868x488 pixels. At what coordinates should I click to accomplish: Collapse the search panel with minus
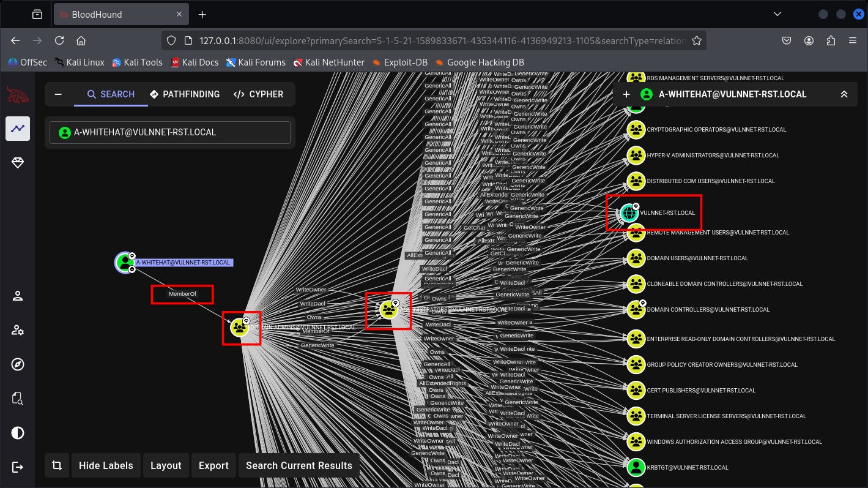(x=59, y=94)
